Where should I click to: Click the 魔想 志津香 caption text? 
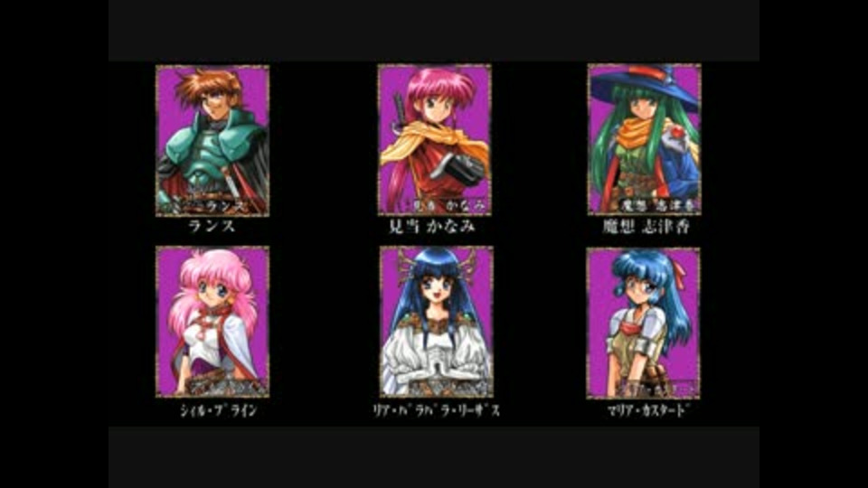pyautogui.click(x=646, y=226)
